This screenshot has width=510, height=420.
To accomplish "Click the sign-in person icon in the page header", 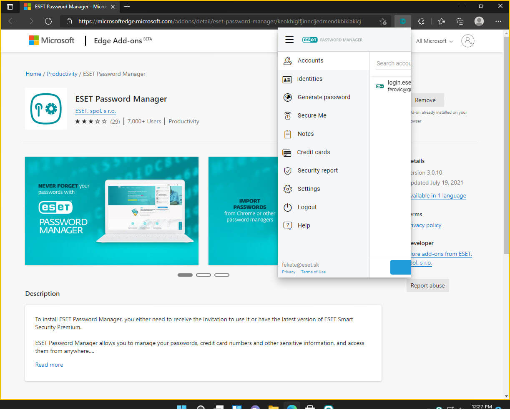I will (x=468, y=41).
